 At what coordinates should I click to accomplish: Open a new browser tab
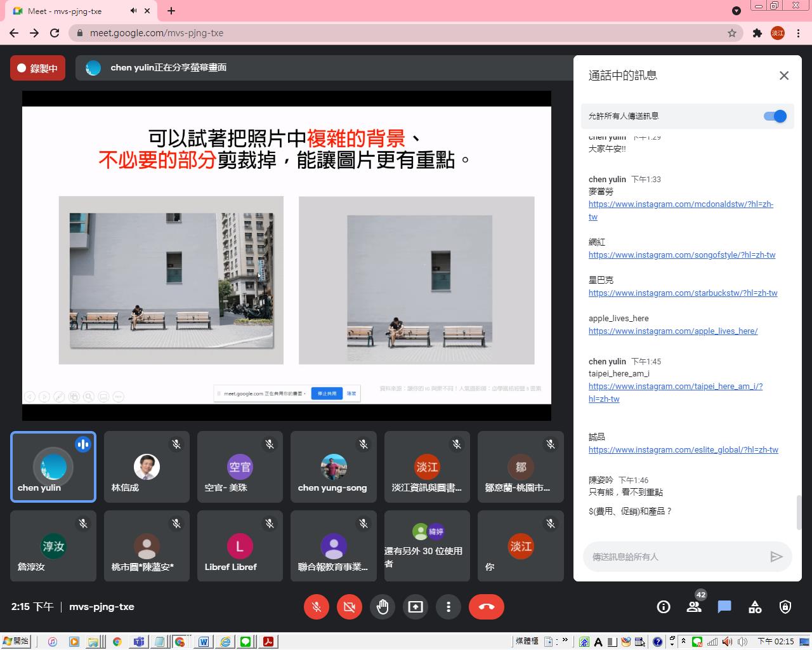tap(171, 11)
